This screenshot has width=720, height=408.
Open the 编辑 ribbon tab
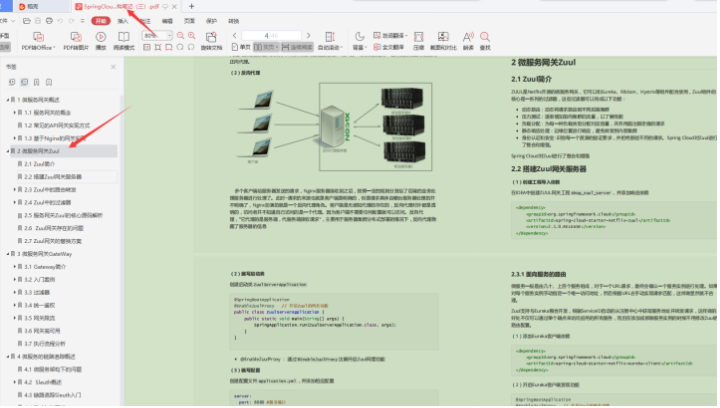(167, 21)
